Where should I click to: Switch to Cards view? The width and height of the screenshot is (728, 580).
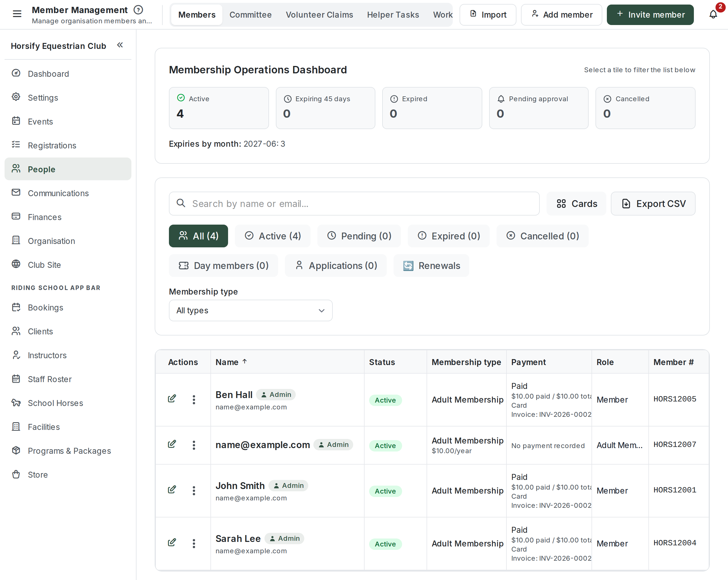[x=576, y=204]
